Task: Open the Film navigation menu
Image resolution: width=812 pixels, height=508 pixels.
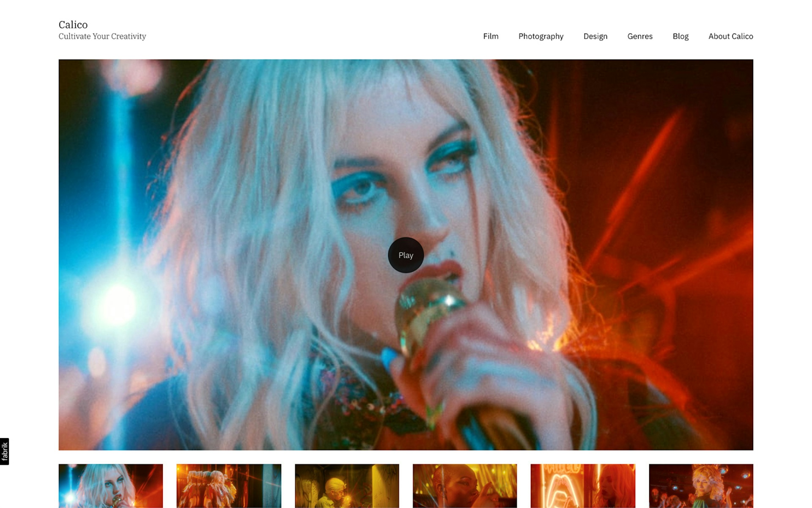Action: tap(490, 36)
